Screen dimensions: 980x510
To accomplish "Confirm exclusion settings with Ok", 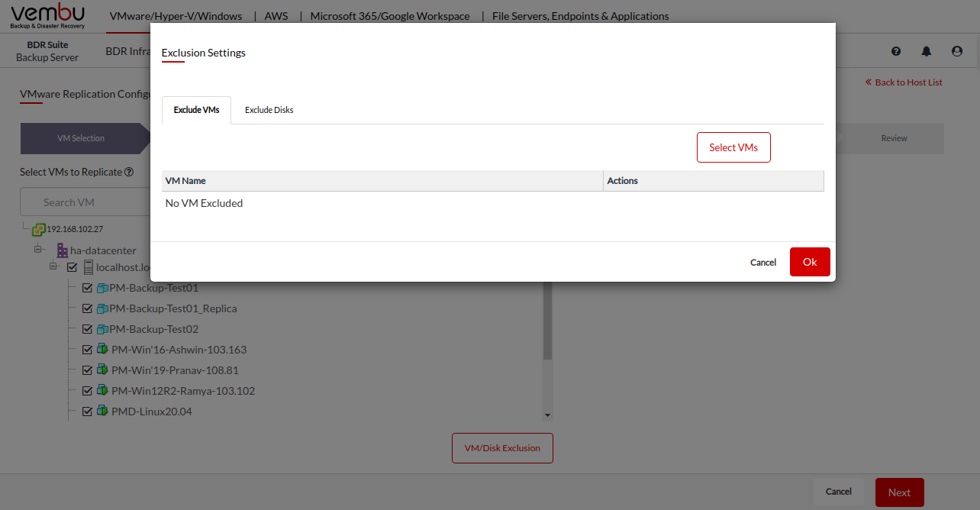I will point(809,262).
